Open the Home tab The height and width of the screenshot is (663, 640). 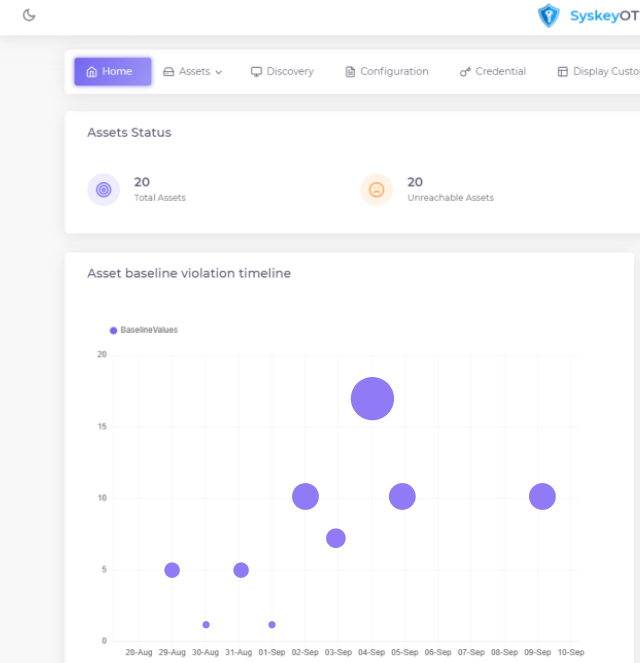pos(112,72)
